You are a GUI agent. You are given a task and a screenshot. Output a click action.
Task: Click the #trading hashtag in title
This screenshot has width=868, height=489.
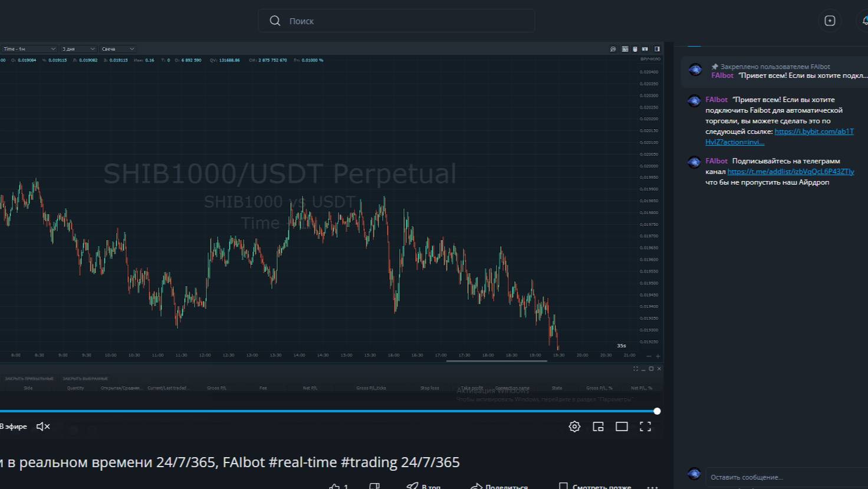click(x=369, y=462)
